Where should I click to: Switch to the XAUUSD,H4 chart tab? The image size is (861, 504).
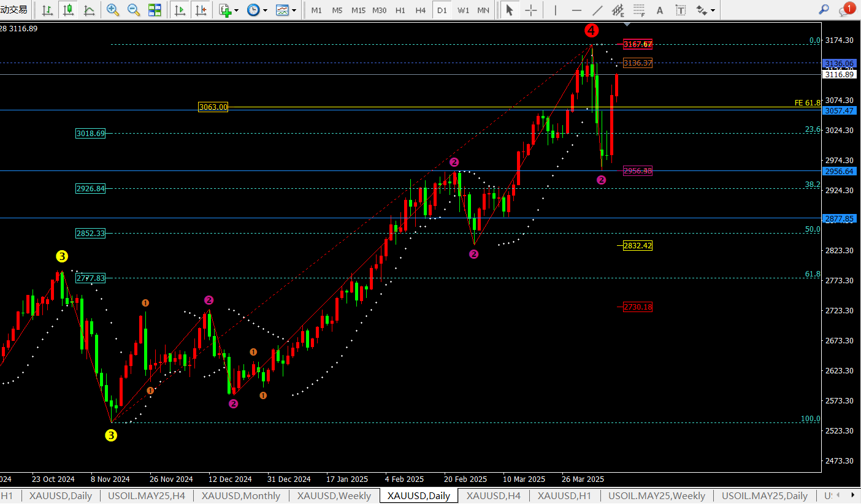(493, 495)
